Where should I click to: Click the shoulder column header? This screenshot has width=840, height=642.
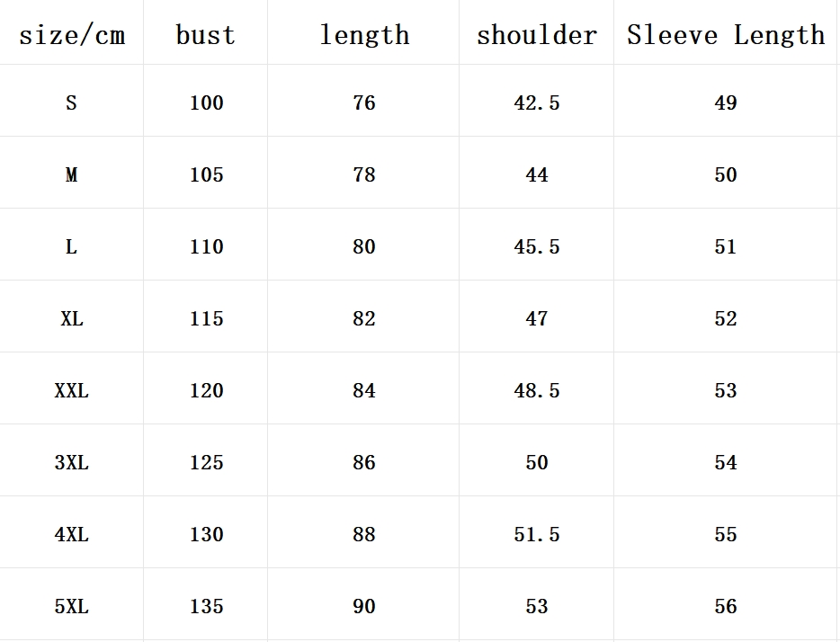(537, 35)
